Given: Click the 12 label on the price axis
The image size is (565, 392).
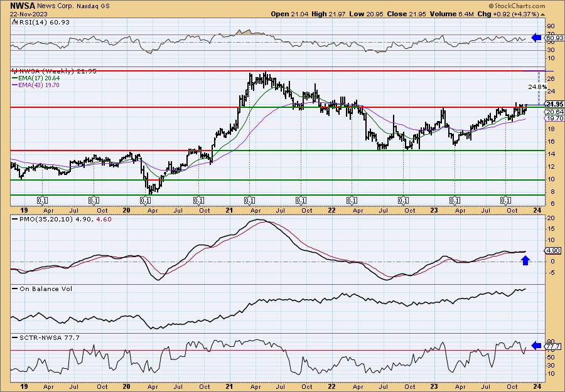Looking at the screenshot, I should pyautogui.click(x=551, y=166).
